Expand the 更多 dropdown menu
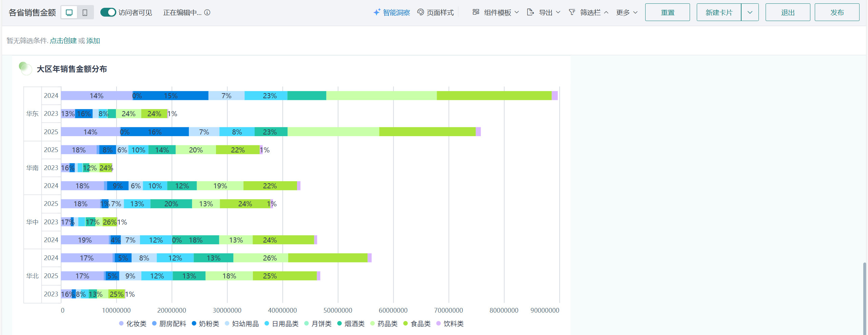868x335 pixels. click(627, 13)
